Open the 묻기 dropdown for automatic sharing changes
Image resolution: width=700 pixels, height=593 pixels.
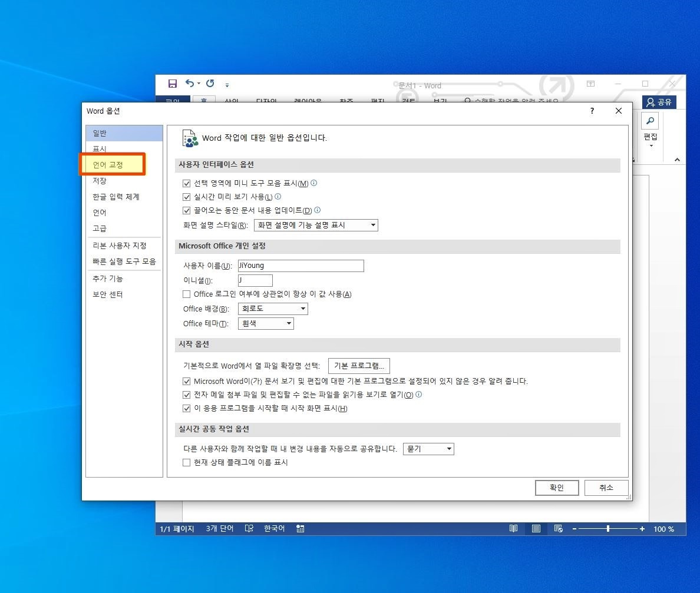tap(428, 449)
